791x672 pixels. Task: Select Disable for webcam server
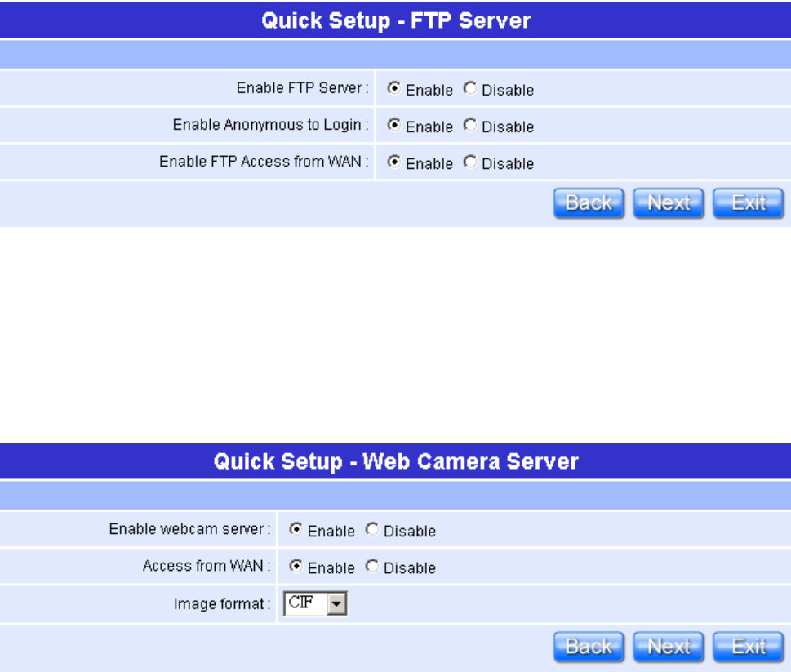click(372, 529)
